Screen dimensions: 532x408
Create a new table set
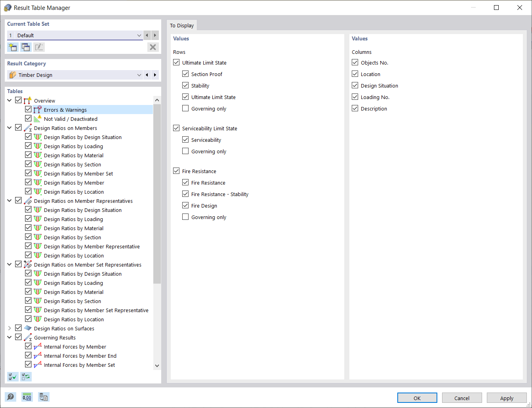point(12,47)
